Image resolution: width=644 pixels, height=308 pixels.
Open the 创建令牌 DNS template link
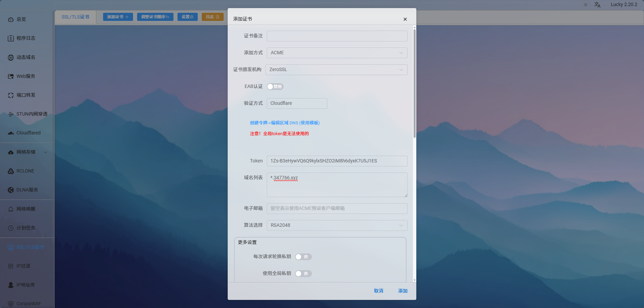pos(285,123)
